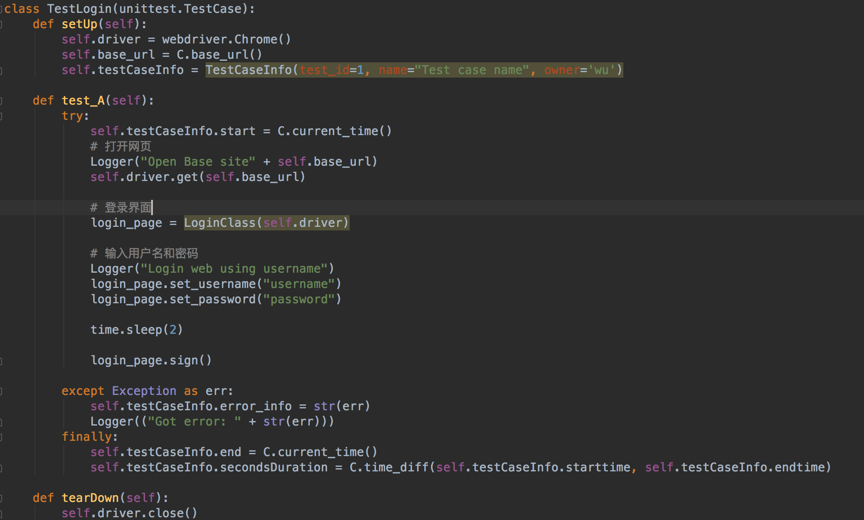Click 'self.testCaseInfo.start' assignment line
Screen dimensions: 864x520
241,131
